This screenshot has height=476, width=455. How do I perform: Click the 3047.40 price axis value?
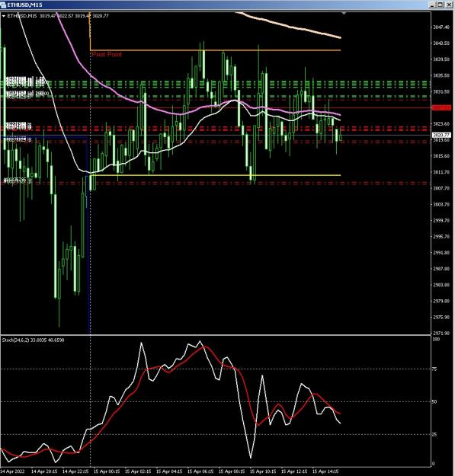441,27
